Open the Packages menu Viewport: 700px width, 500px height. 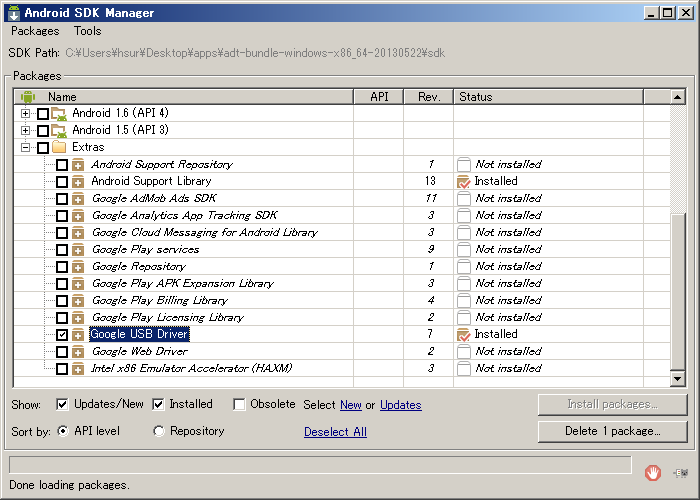tap(35, 32)
